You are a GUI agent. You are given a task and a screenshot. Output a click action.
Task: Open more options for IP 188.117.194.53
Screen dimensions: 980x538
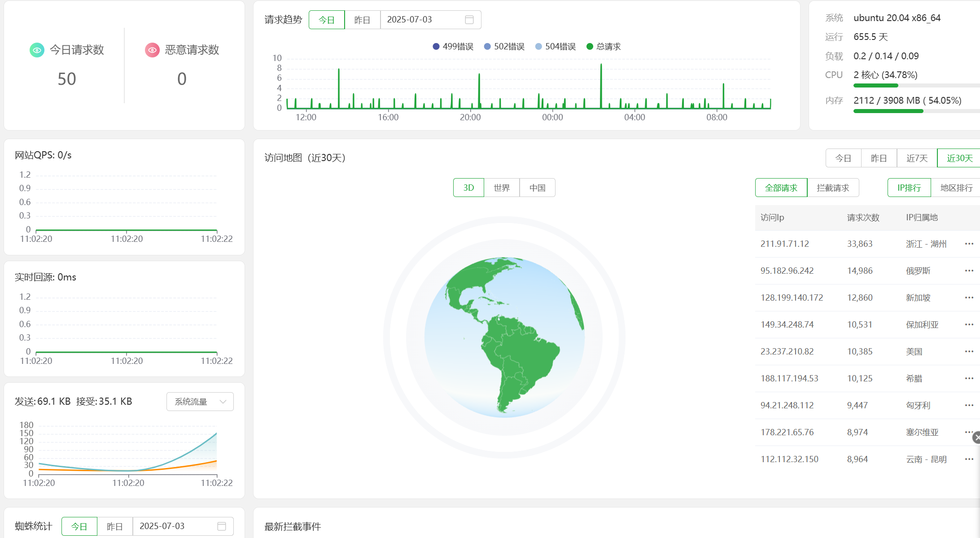coord(969,378)
